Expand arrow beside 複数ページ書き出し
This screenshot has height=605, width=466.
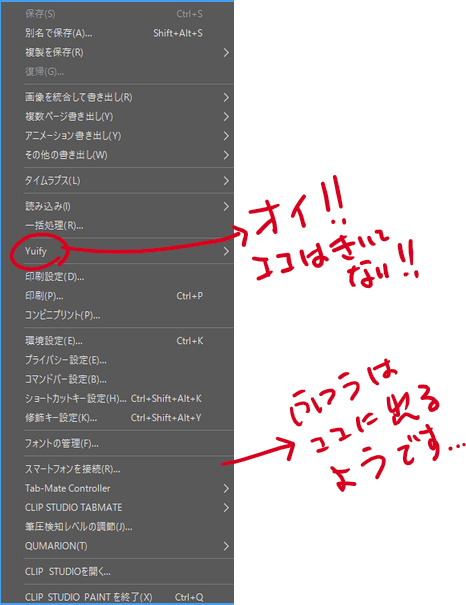point(226,117)
